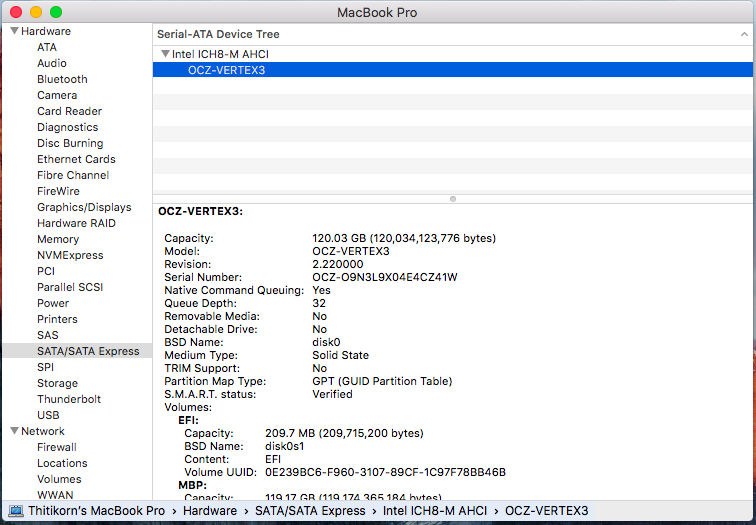Select USB in the sidebar
This screenshot has width=756, height=525.
(48, 415)
